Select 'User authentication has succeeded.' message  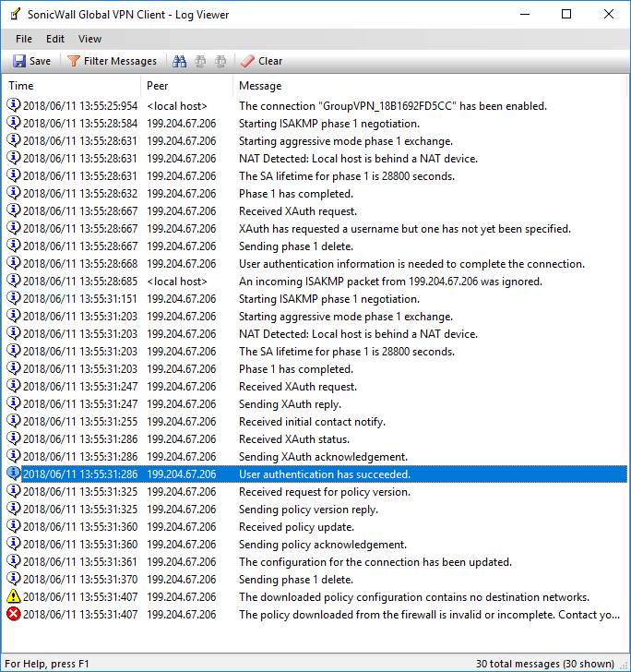[x=325, y=474]
